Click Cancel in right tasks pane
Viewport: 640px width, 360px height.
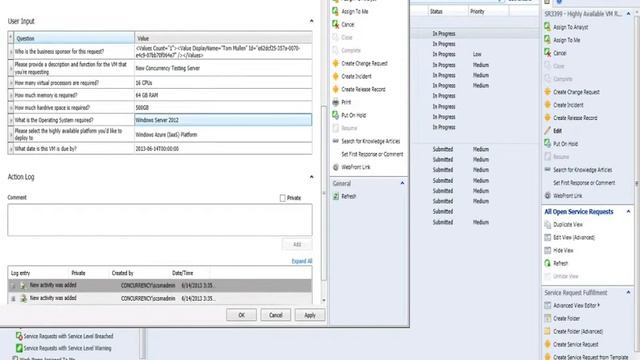(x=560, y=53)
